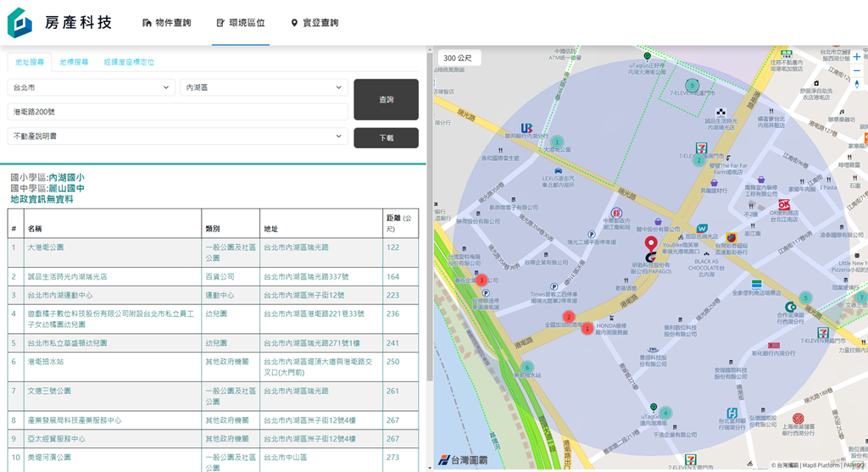The image size is (868, 472).
Task: Zoom in with the map plus button
Action: [856, 57]
